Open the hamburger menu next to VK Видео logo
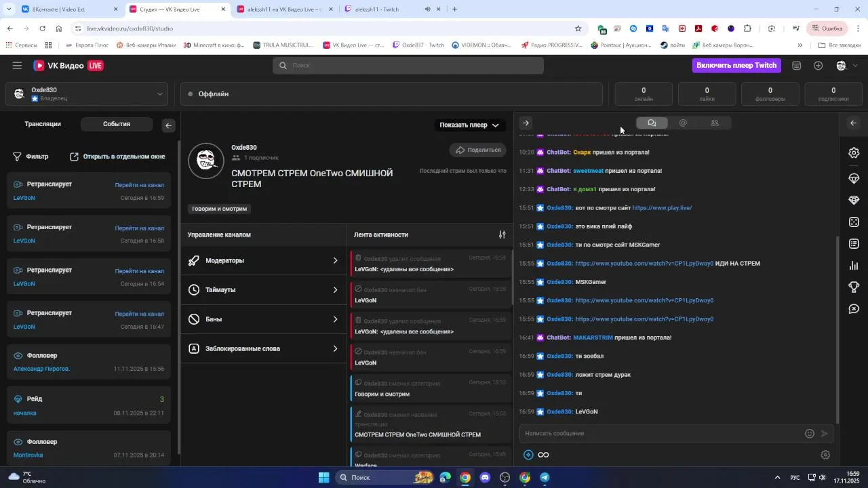 coord(17,66)
